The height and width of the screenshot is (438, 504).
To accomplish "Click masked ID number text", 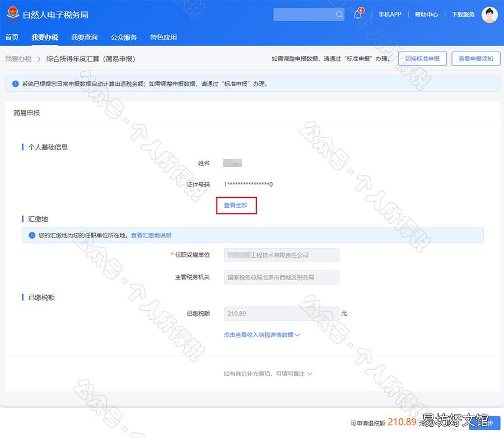I will click(x=249, y=184).
